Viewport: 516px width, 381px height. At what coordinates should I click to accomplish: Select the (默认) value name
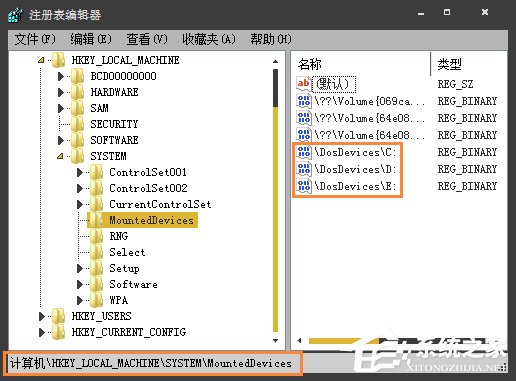(x=334, y=84)
